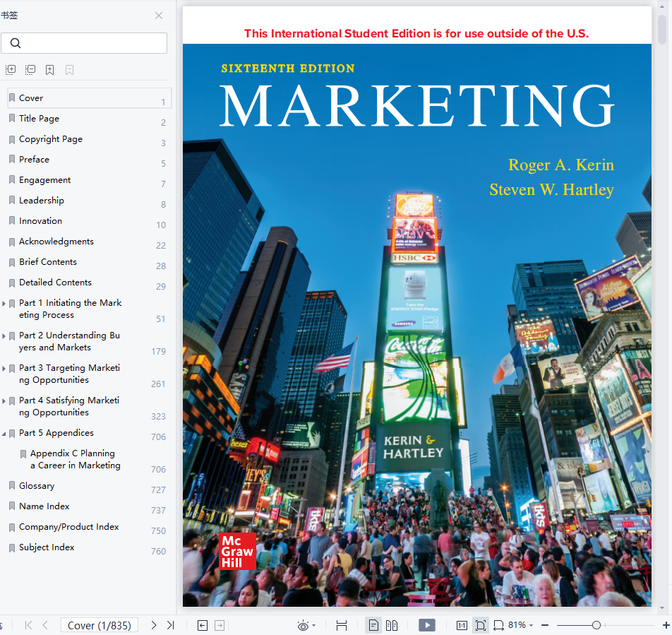Click the bookmark icon beside Glossary
672x635 pixels.
point(12,485)
